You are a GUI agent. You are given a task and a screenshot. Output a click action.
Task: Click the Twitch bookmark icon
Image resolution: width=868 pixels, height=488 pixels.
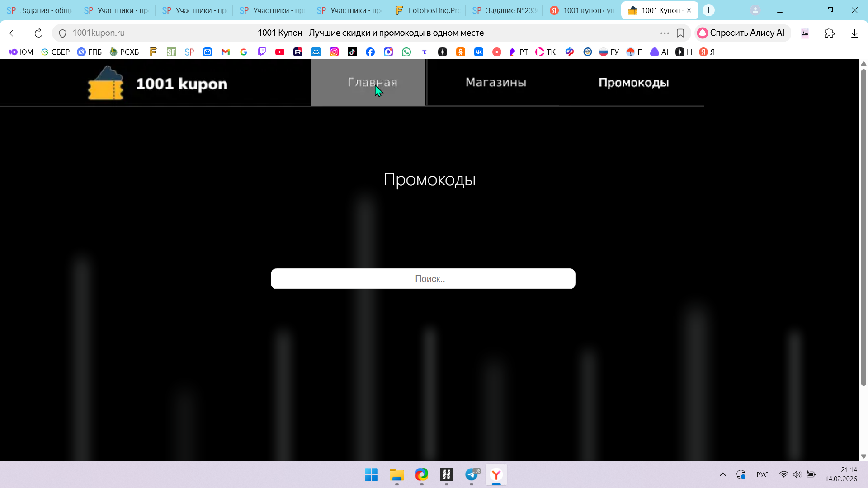click(262, 52)
